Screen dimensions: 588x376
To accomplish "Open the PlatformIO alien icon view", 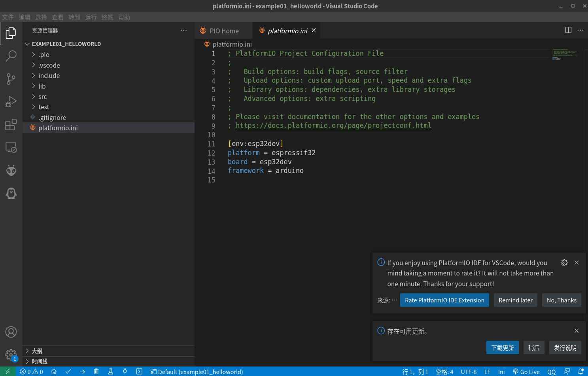I will tap(11, 171).
